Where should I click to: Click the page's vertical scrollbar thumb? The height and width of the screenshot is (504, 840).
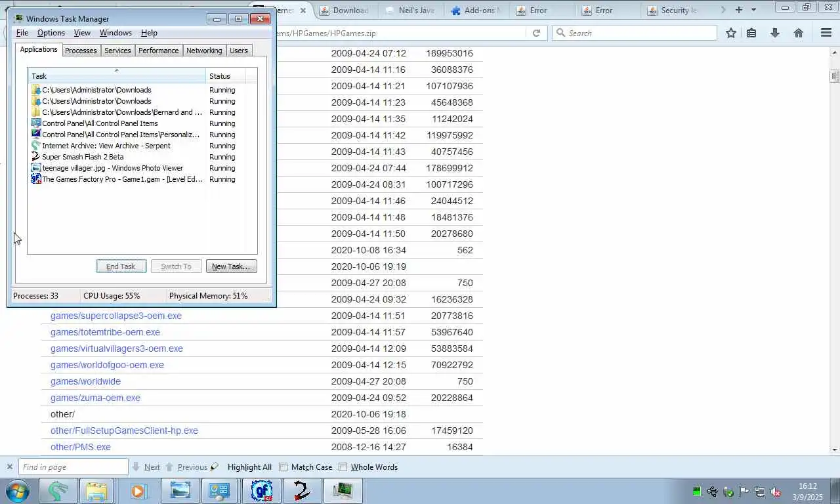[x=835, y=75]
